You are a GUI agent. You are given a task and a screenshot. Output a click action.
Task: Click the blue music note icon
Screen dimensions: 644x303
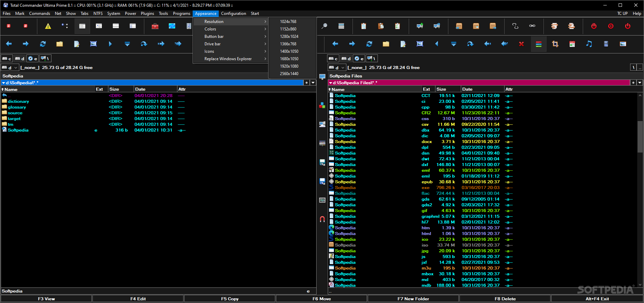coord(589,44)
